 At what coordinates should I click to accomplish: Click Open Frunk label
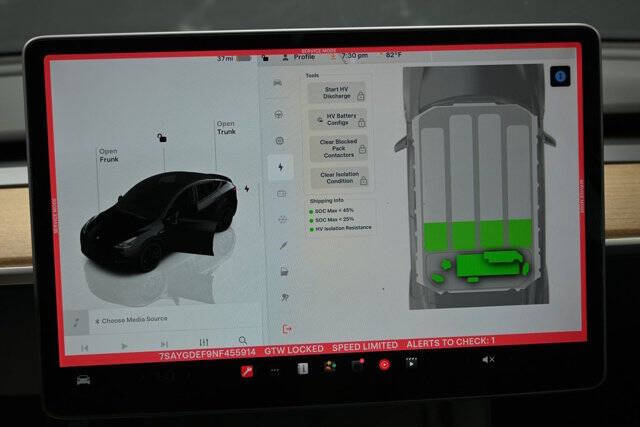(109, 155)
